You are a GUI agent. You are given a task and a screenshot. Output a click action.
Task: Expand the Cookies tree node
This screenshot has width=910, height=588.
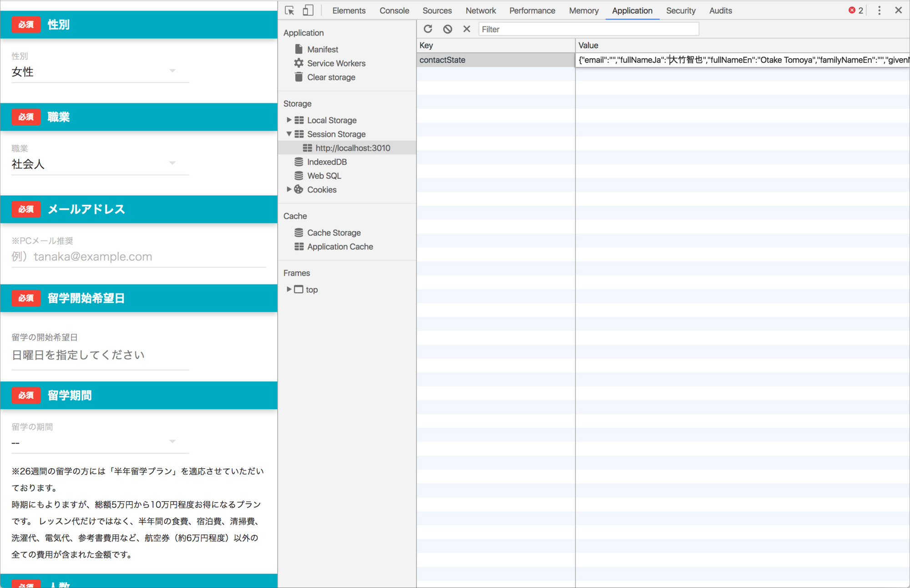tap(289, 189)
